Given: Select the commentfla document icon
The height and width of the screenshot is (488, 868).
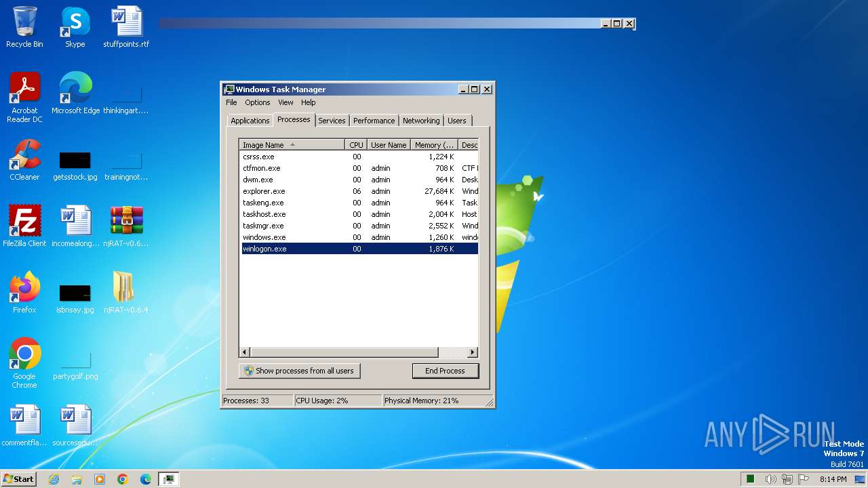Looking at the screenshot, I should click(x=24, y=426).
